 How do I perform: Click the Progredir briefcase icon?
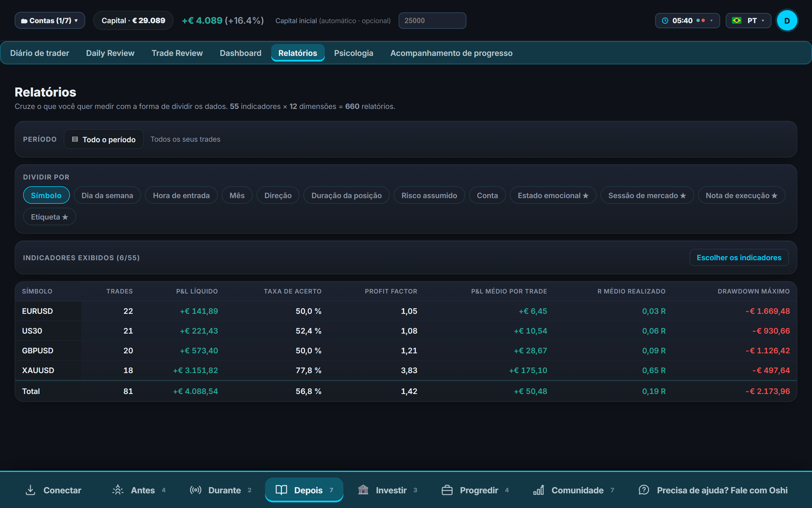click(x=447, y=490)
